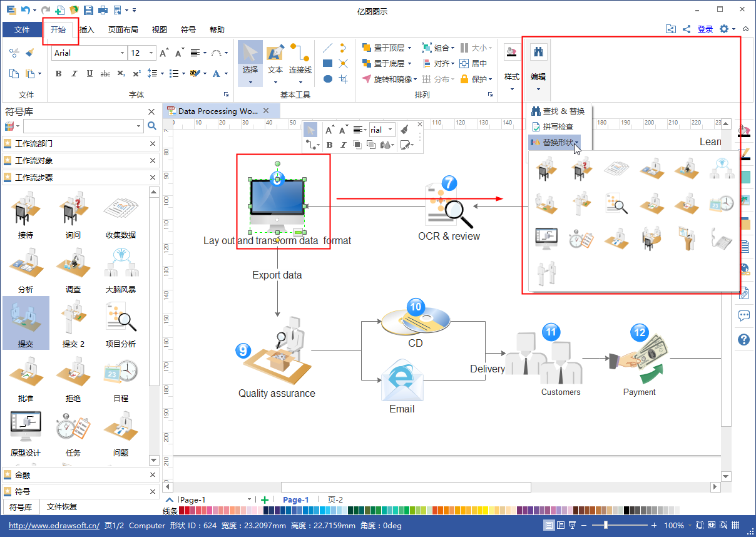The width and height of the screenshot is (756, 537).
Task: Click the copy icon in ribbon
Action: pyautogui.click(x=14, y=74)
